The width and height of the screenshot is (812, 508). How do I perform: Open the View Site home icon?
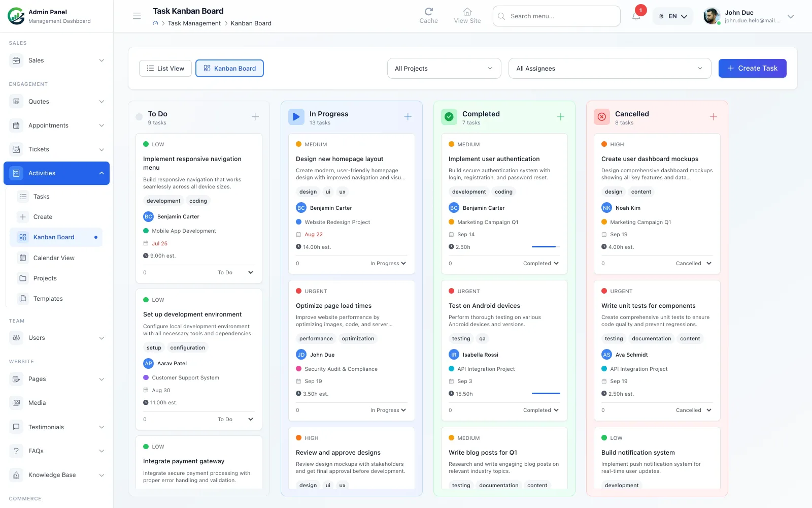pyautogui.click(x=467, y=11)
